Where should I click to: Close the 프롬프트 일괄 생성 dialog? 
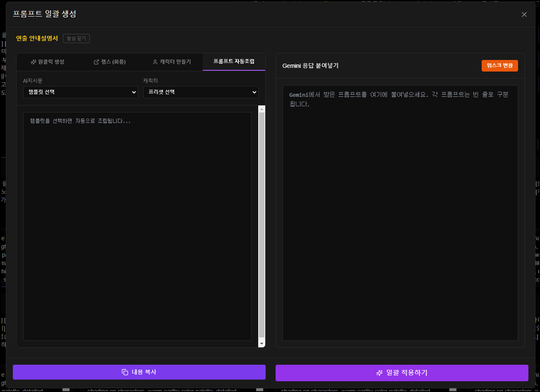click(524, 14)
